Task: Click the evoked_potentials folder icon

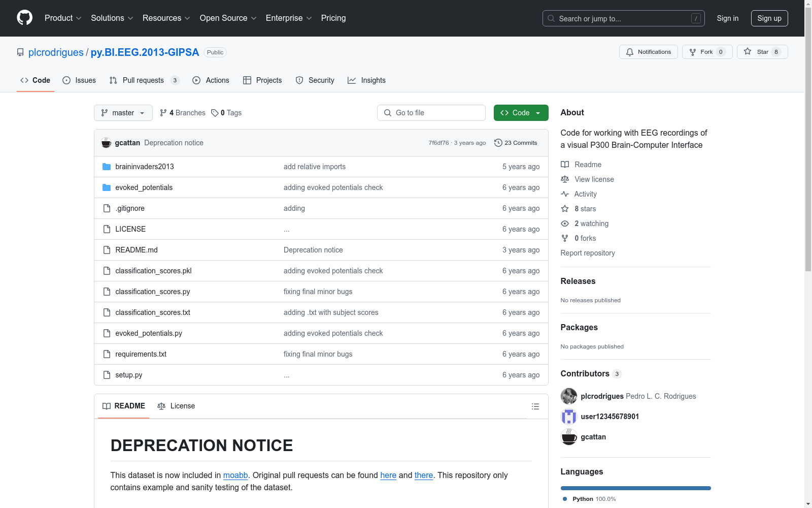Action: pyautogui.click(x=107, y=187)
